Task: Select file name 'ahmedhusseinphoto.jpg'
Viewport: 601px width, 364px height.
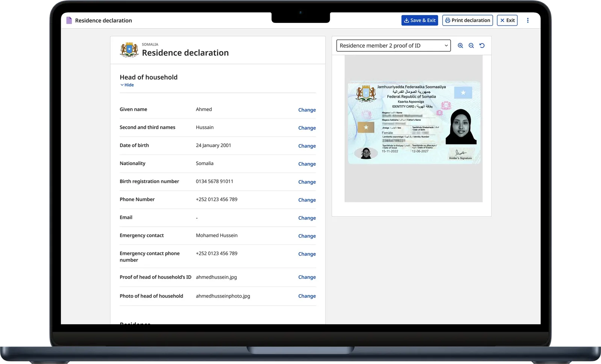Action: (x=223, y=296)
